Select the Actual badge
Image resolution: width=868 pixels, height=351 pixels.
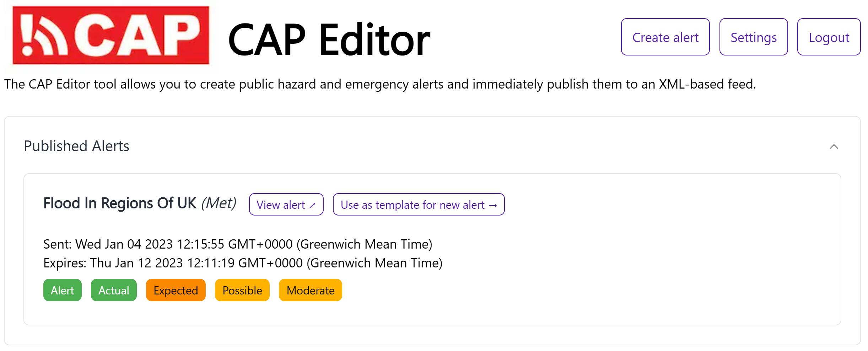click(x=113, y=290)
